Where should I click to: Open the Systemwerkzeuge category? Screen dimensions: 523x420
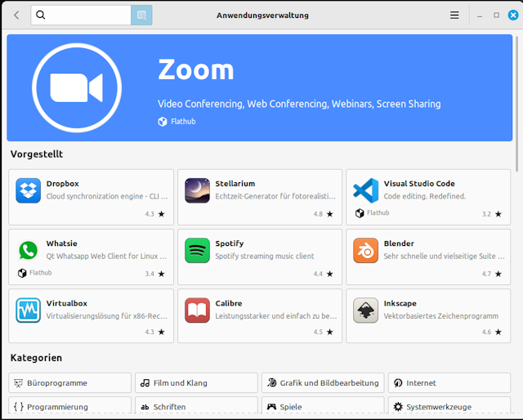pos(449,407)
